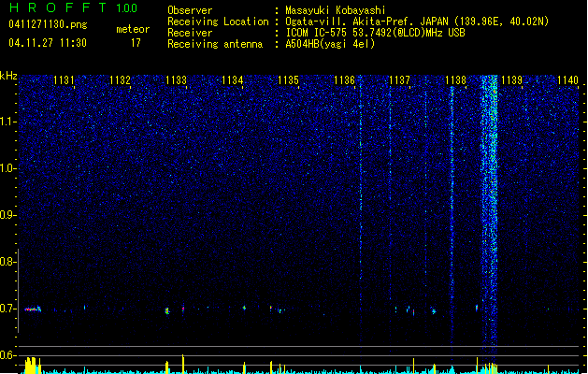Click the kHz axis unit label
588x374 pixels.
[x=8, y=76]
